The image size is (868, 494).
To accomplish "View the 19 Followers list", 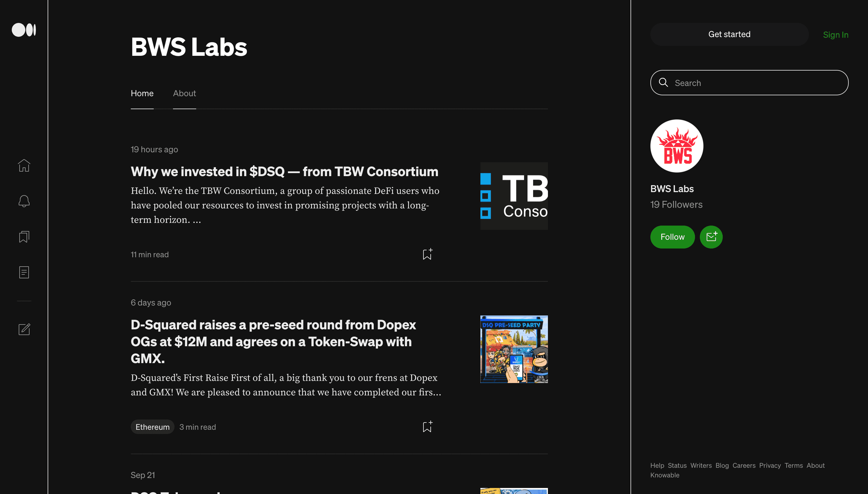I will (x=676, y=204).
